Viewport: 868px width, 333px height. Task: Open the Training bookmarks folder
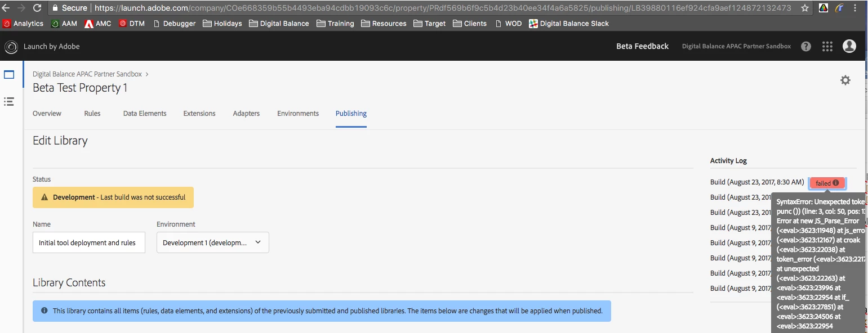click(336, 24)
